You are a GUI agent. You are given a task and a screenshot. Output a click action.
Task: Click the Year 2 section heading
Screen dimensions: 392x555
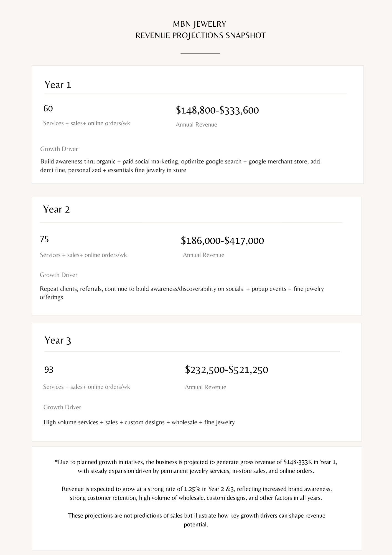pyautogui.click(x=57, y=209)
